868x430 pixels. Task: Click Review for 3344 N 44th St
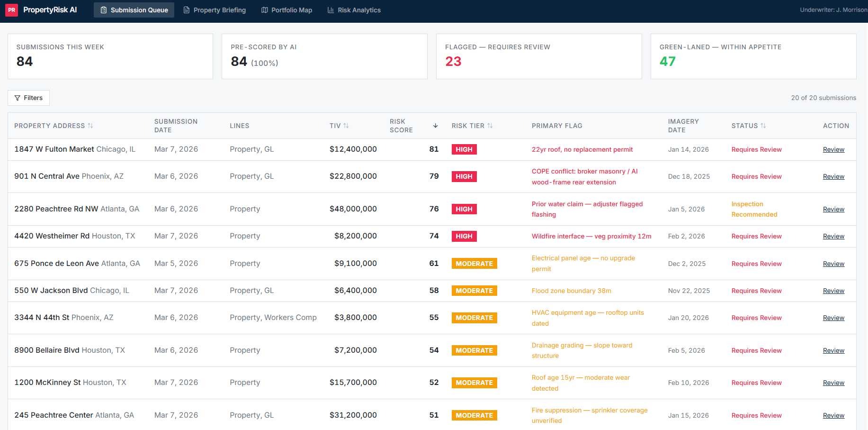833,318
